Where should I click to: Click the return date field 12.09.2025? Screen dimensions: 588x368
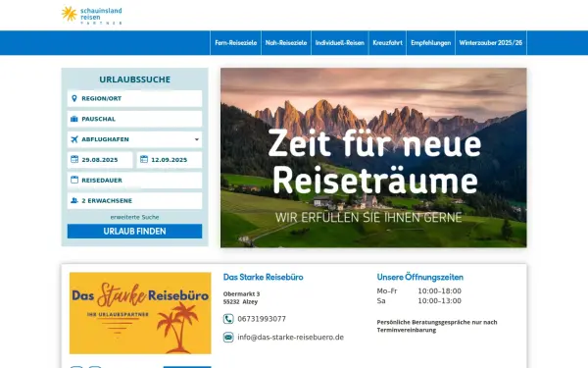point(170,160)
